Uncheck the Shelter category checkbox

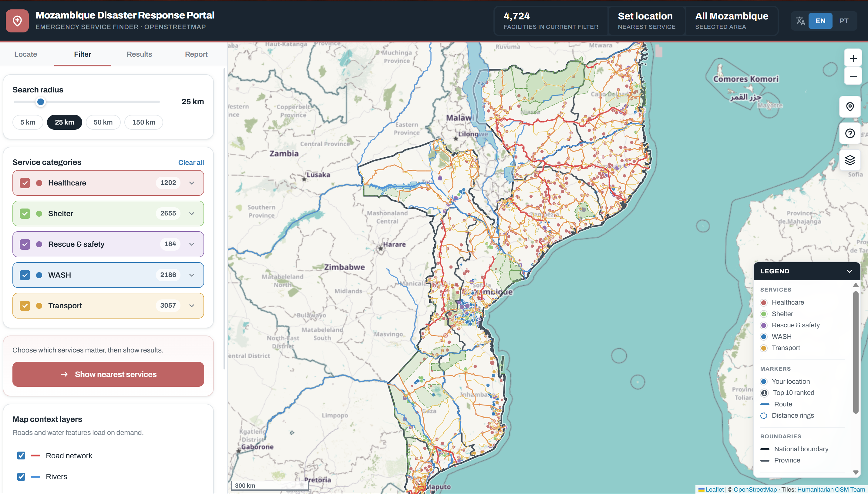point(25,214)
